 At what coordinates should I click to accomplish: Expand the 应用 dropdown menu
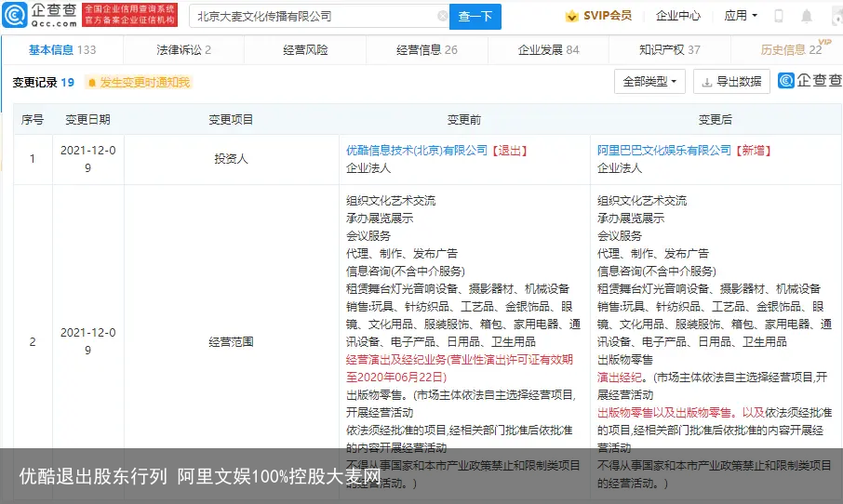click(741, 16)
